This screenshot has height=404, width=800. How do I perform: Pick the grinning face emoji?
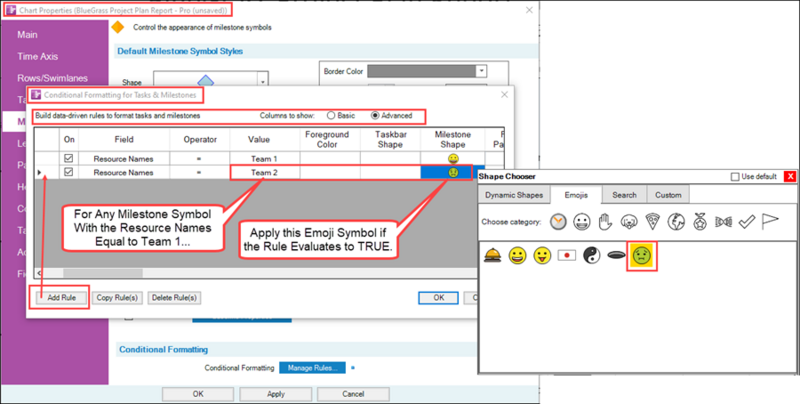tap(517, 255)
